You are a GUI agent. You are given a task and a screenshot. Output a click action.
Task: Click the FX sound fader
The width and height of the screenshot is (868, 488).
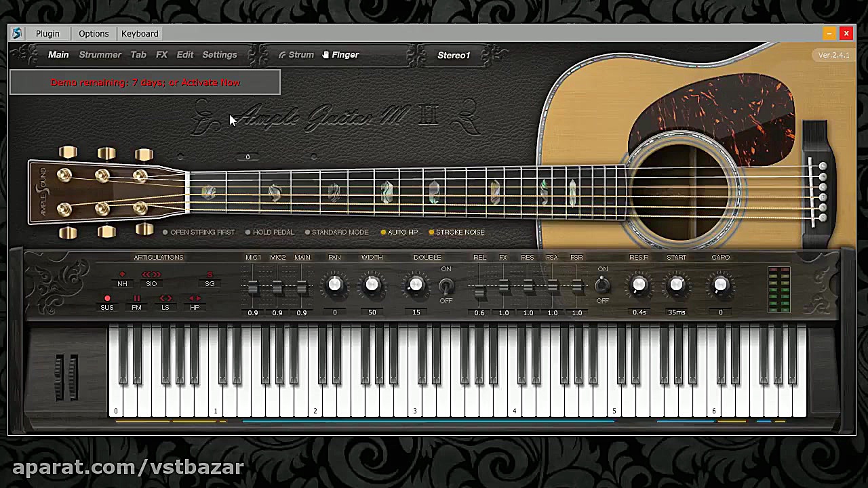point(504,287)
